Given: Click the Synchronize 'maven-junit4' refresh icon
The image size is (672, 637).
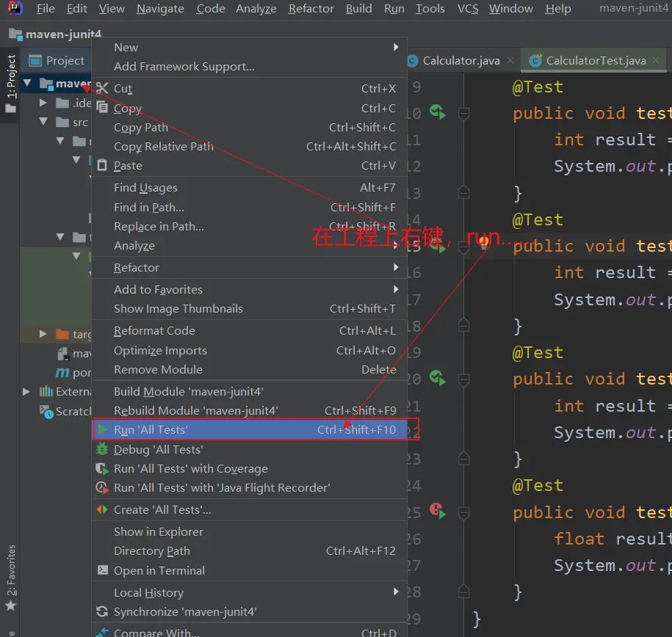Looking at the screenshot, I should click(102, 611).
